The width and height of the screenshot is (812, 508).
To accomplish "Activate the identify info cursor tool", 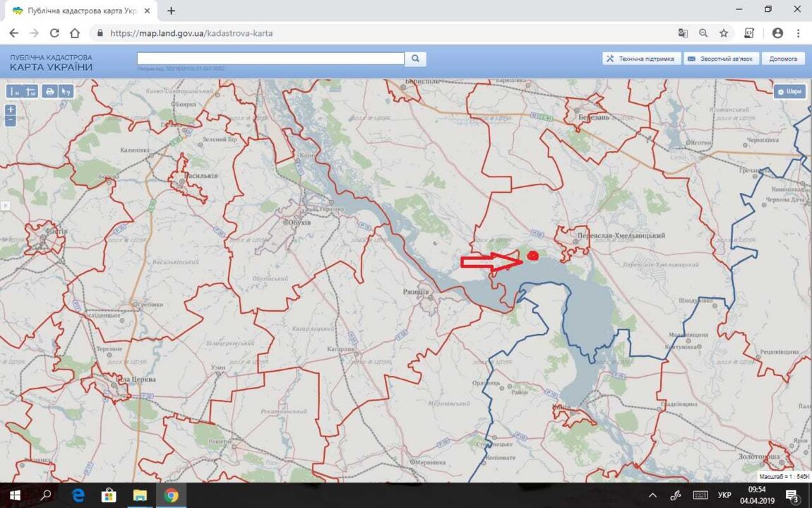I will coord(66,91).
